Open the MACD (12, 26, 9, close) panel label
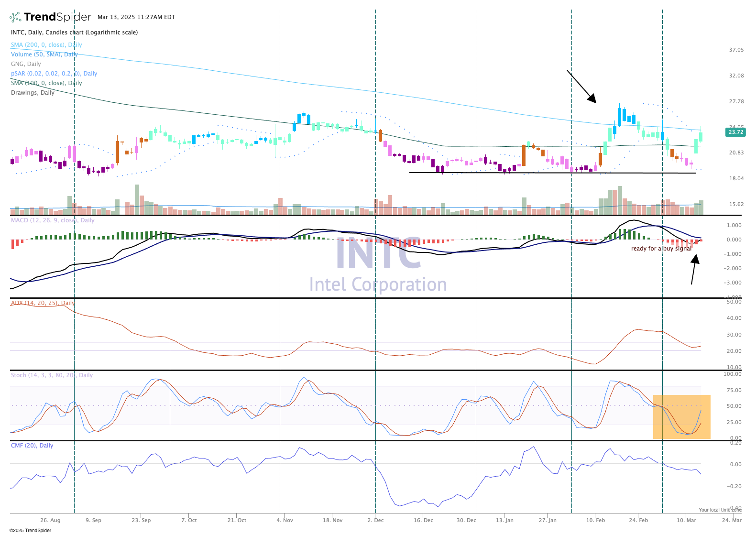The image size is (756, 535). (53, 220)
